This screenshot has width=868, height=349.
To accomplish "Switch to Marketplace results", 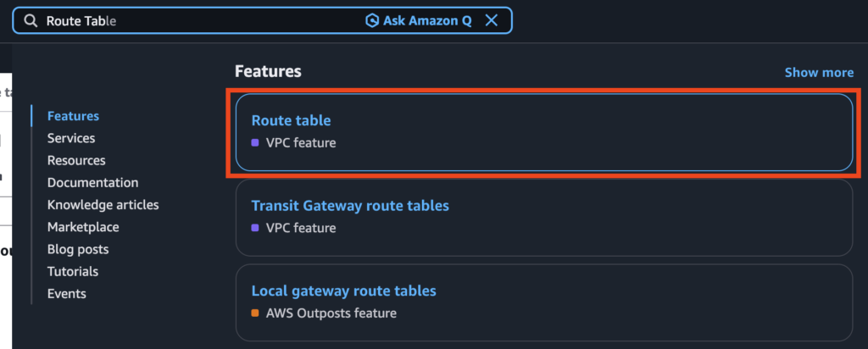I will pos(83,227).
